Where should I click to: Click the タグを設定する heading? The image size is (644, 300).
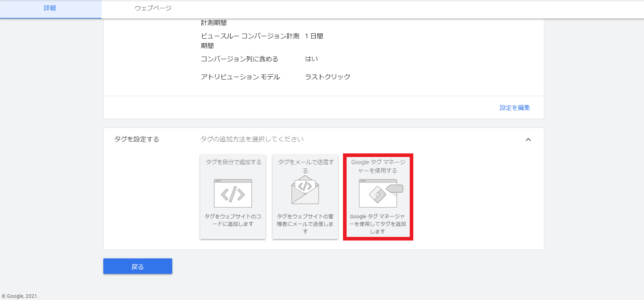[x=136, y=139]
